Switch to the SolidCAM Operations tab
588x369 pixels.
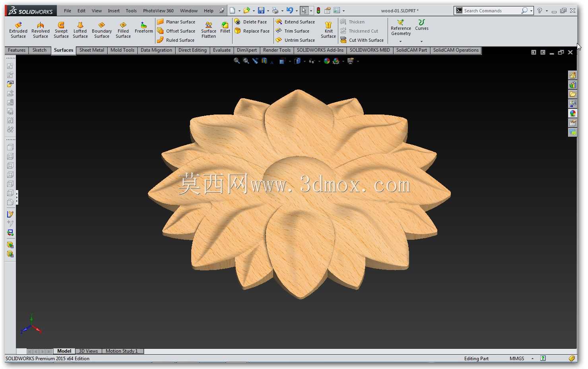456,50
